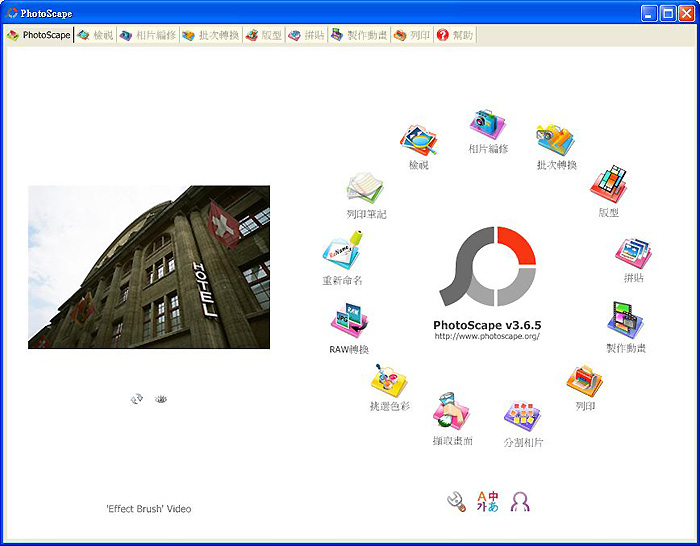Click the purple user profile icon
Viewport: 700px width, 546px height.
[520, 501]
